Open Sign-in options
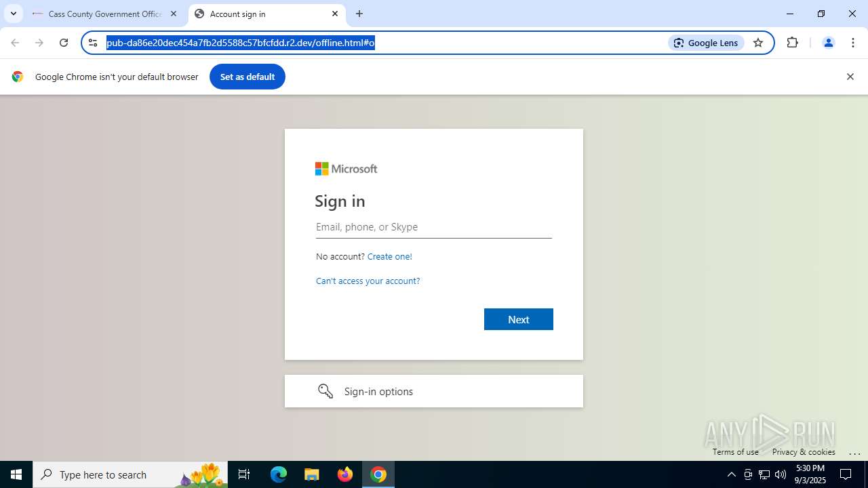 [434, 391]
